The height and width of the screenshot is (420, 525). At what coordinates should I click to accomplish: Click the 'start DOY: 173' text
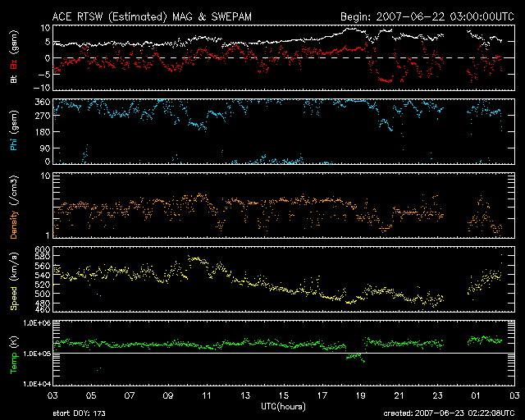point(79,413)
